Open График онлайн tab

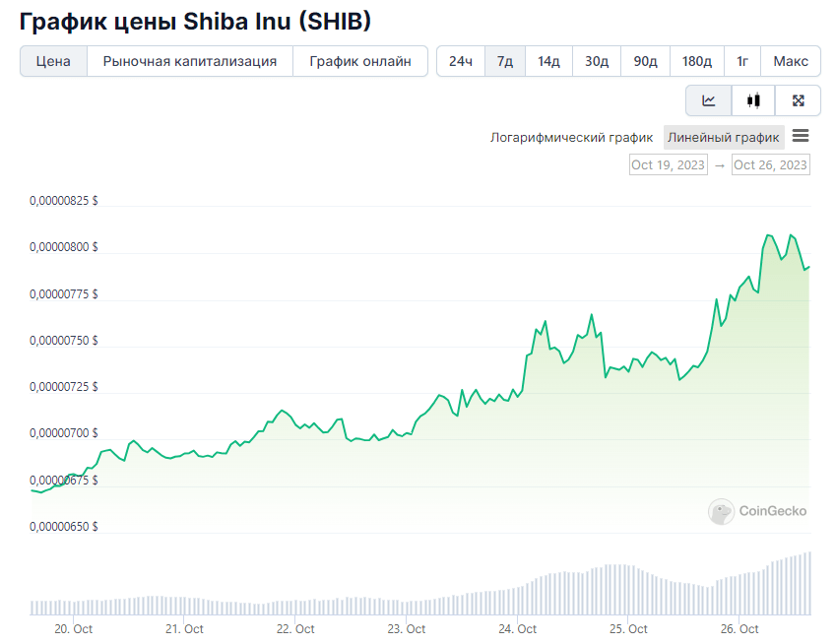(x=360, y=61)
